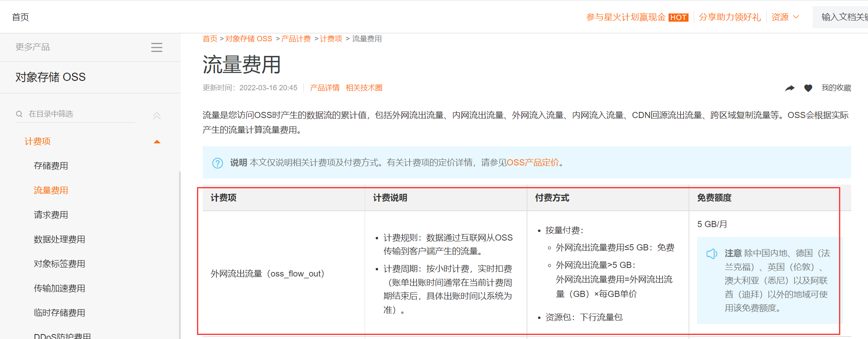Open 对象标签费用 sidebar item
Image resolution: width=868 pixels, height=339 pixels.
(x=60, y=264)
